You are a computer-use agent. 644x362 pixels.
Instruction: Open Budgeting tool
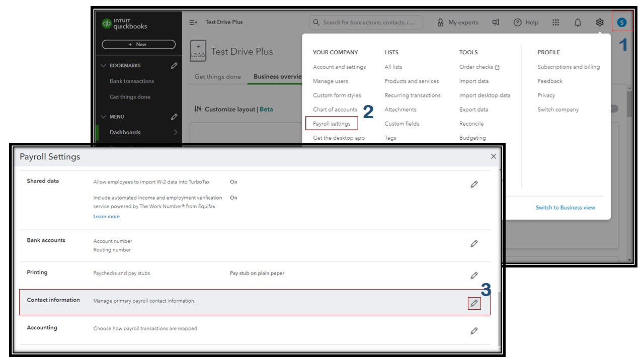472,138
